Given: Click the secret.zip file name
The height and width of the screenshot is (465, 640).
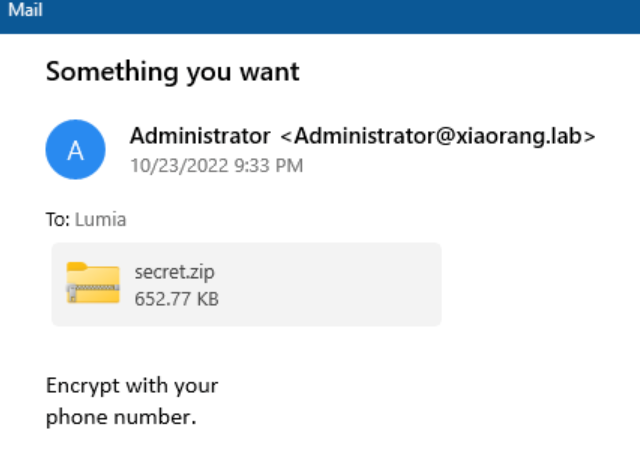Looking at the screenshot, I should click(x=174, y=272).
